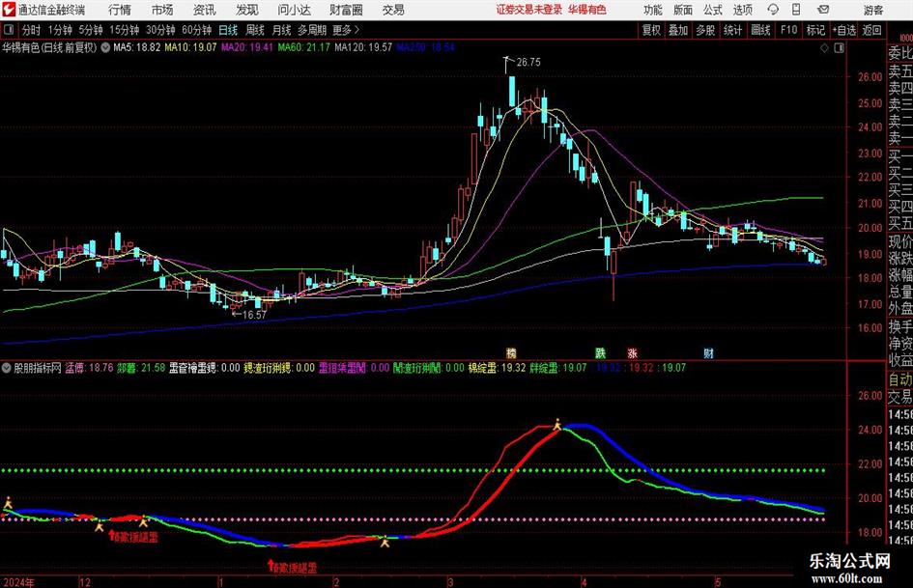Image resolution: width=913 pixels, height=588 pixels.
Task: Switch to the 15分钟 period tab
Action: click(x=124, y=30)
